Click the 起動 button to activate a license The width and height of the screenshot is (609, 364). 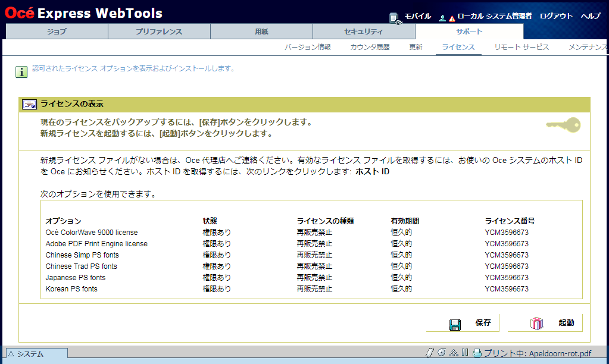pos(545,323)
